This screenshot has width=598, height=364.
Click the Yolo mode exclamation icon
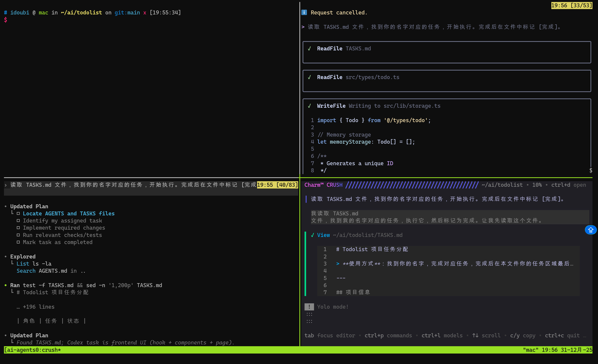pos(309,307)
